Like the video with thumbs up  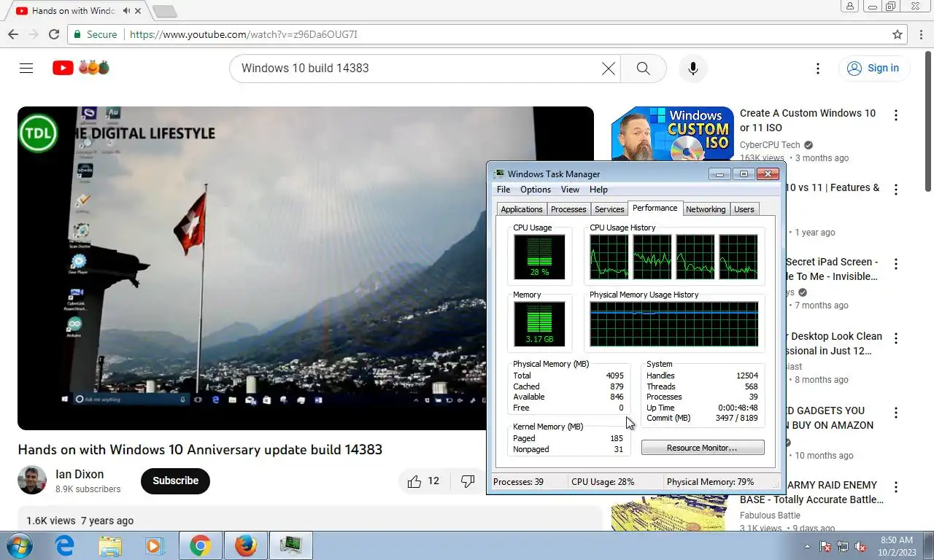tap(424, 481)
